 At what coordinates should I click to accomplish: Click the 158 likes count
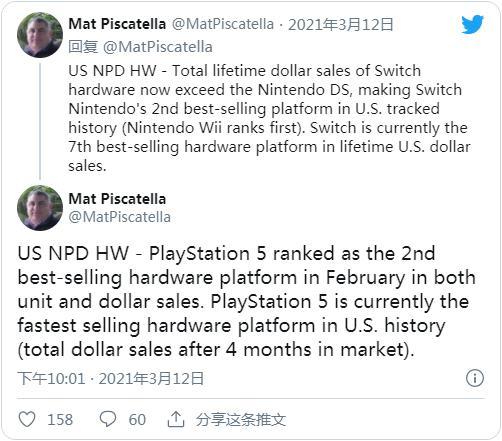click(60, 420)
